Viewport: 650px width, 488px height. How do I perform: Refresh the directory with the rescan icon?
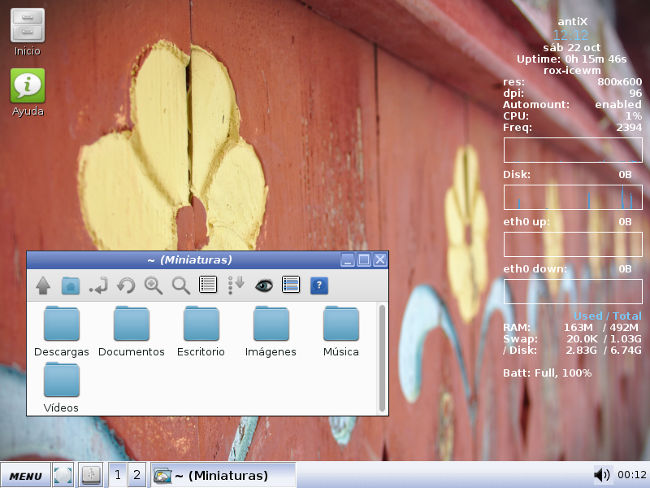coord(126,286)
